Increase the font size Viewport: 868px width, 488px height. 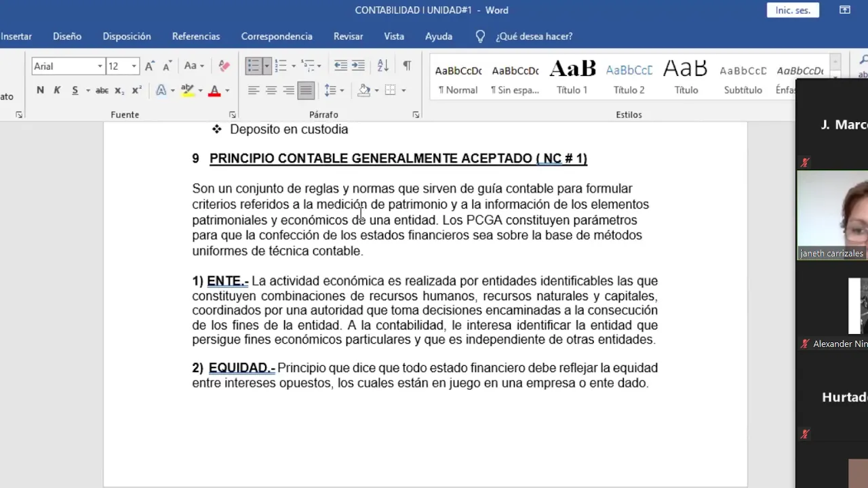pos(150,66)
